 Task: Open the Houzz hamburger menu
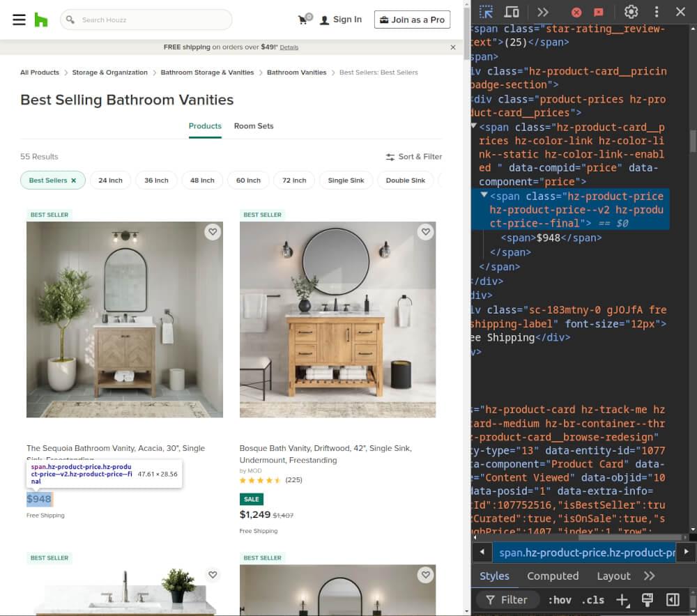coord(19,20)
